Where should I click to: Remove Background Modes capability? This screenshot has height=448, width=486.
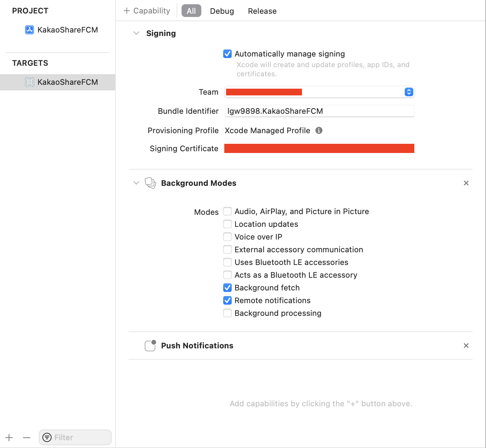click(466, 183)
